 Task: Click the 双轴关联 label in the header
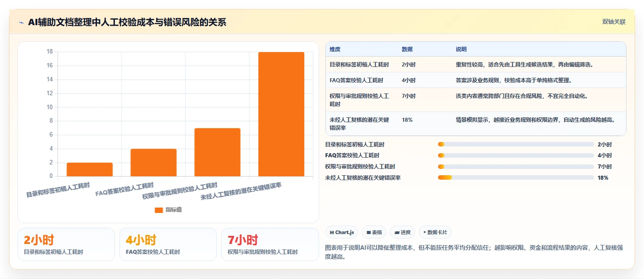pos(614,22)
